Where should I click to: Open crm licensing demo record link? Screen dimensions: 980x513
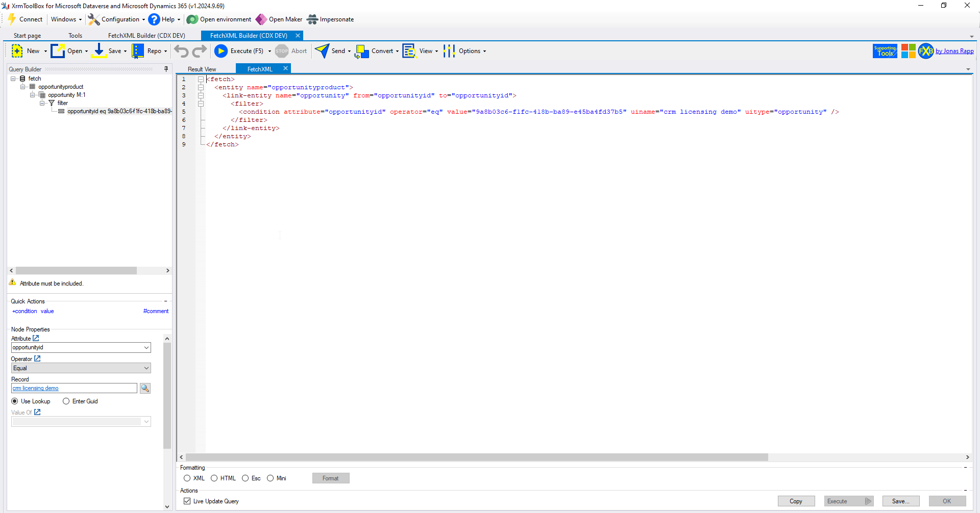tap(36, 389)
